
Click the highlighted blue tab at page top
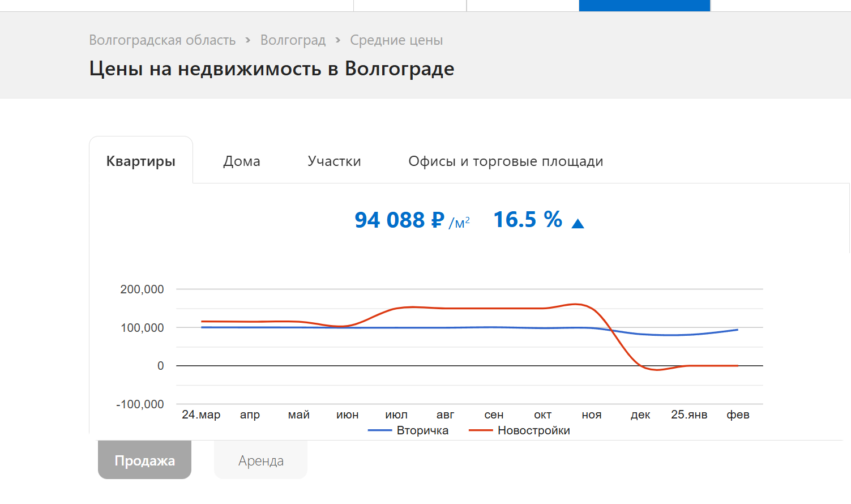tap(644, 5)
